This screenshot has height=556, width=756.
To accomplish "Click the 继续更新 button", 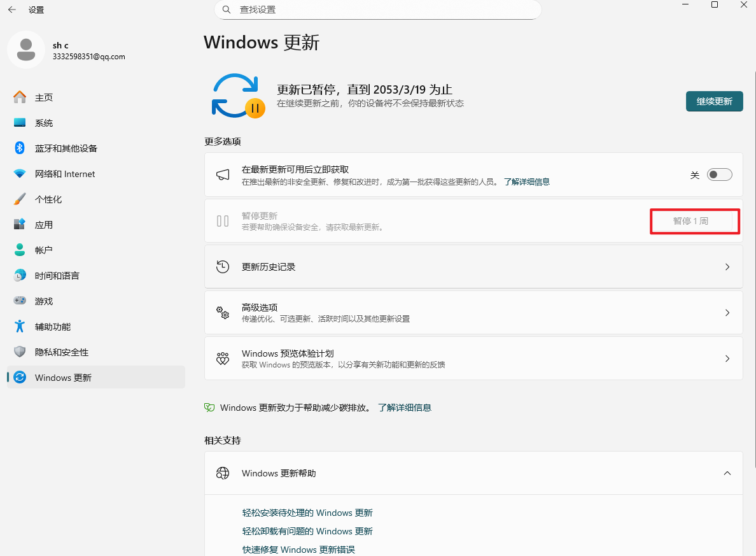I will pyautogui.click(x=714, y=101).
